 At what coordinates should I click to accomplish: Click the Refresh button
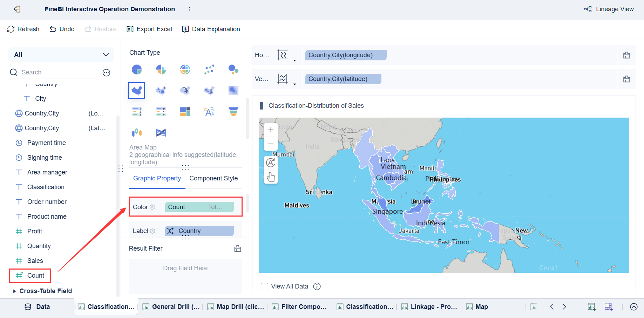[x=23, y=29]
